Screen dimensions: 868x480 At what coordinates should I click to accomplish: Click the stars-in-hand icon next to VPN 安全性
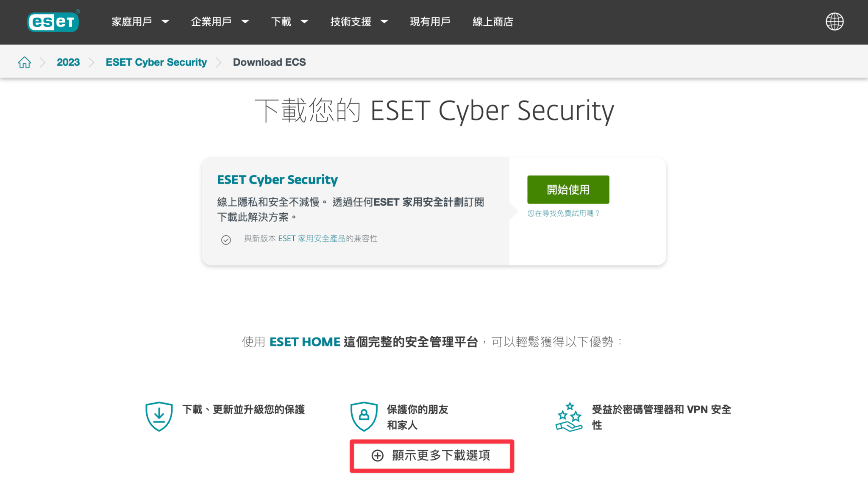570,416
